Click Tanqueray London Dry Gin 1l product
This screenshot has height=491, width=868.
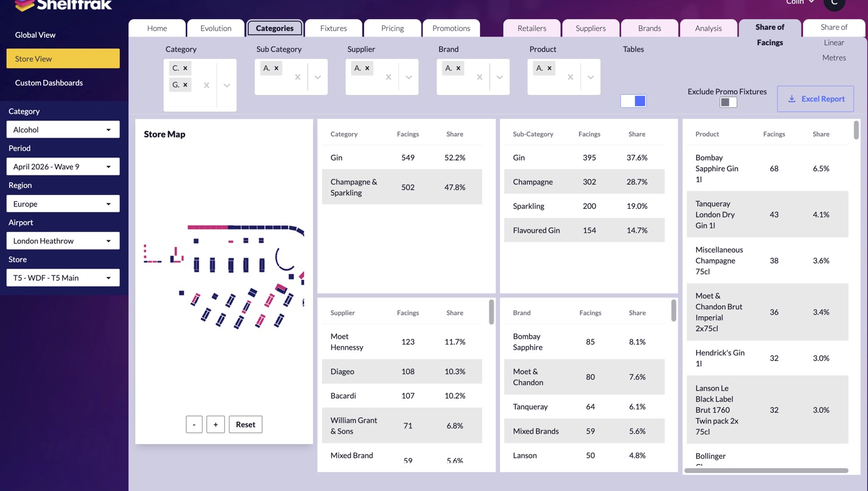click(x=767, y=214)
